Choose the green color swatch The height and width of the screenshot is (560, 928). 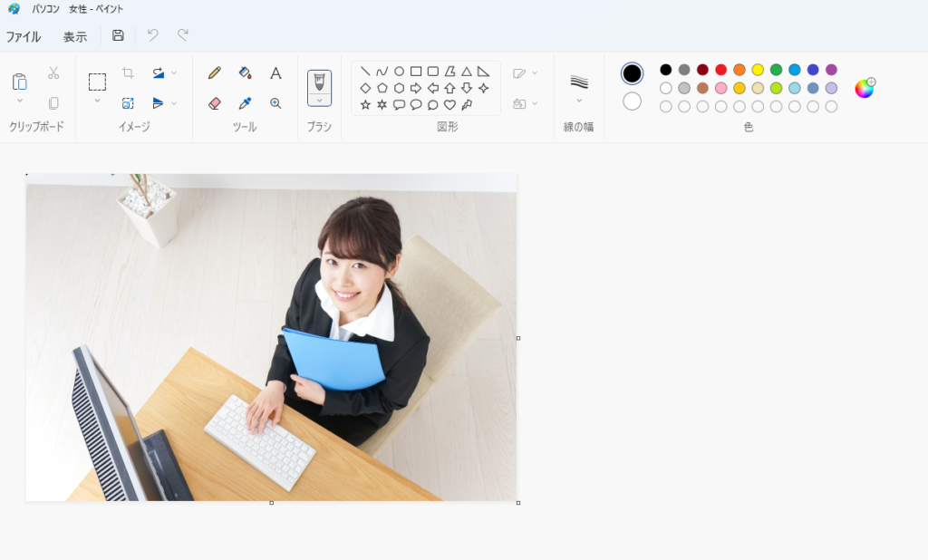coord(776,70)
